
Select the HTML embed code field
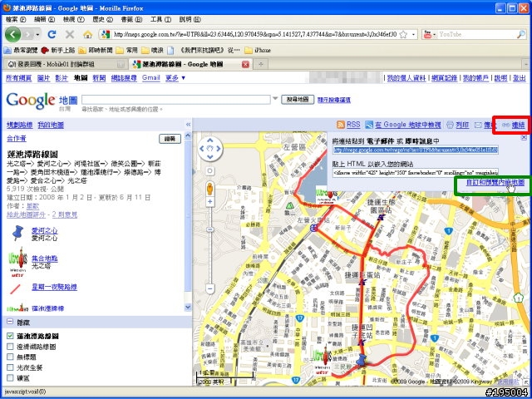tap(416, 172)
